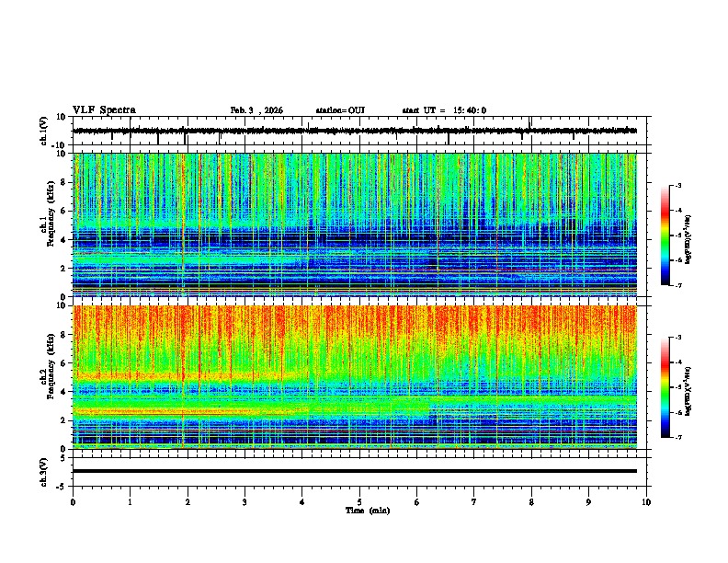Screen dimensions: 728x563
Task: Click time axis tick label '7'
Action: (x=474, y=502)
